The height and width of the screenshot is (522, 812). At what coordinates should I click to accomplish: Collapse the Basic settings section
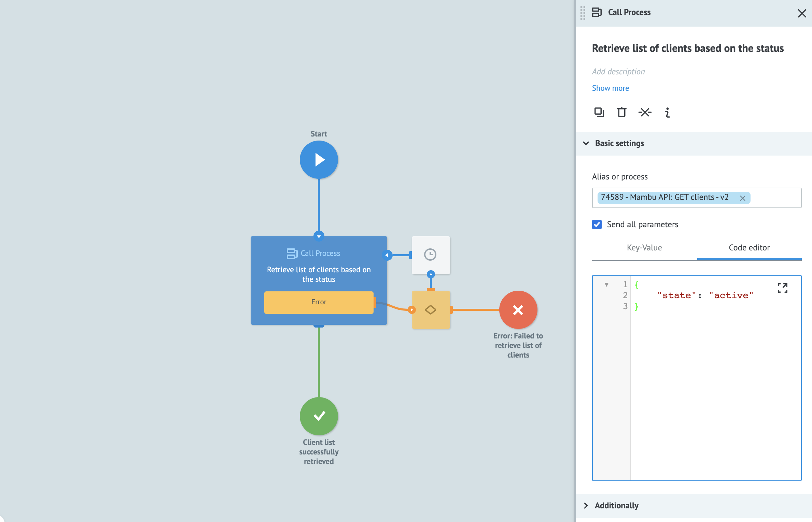click(x=586, y=143)
